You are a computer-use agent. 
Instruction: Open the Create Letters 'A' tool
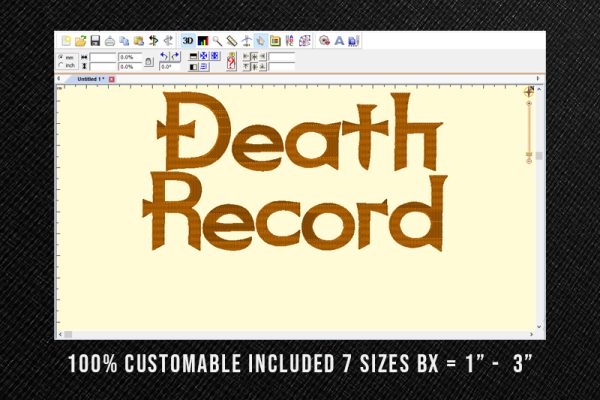point(339,41)
